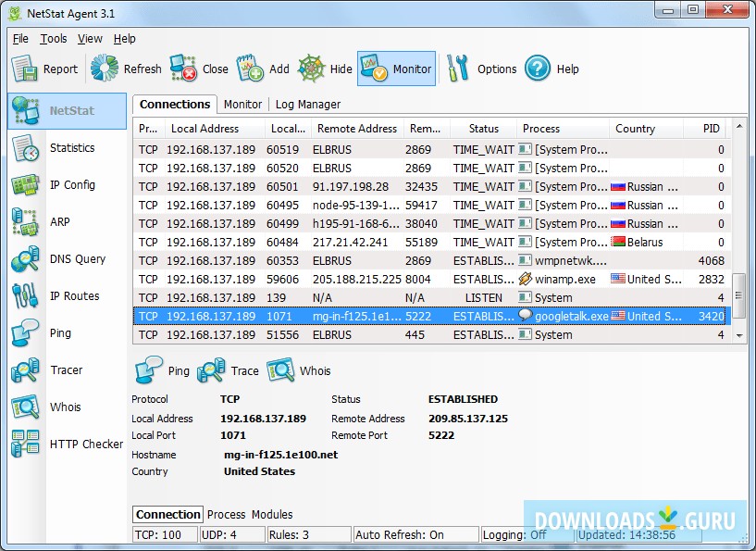This screenshot has height=551, width=756.
Task: Select the node-95-139 connection row
Action: [432, 205]
